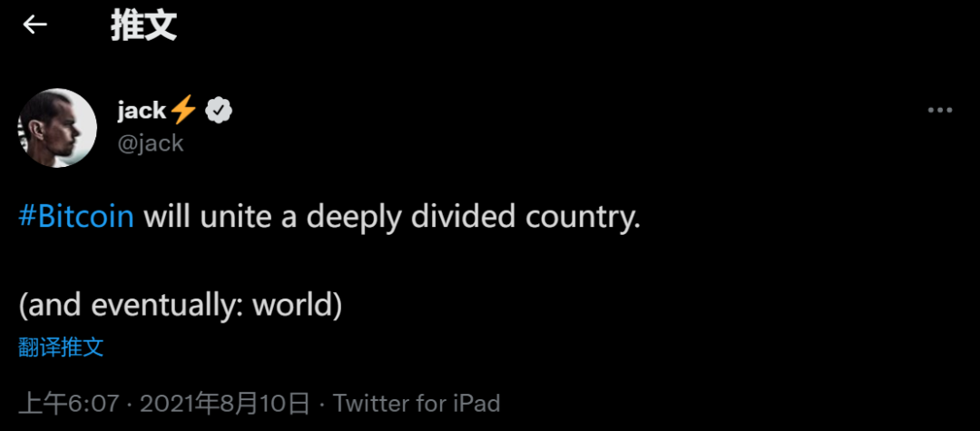The image size is (980, 431).
Task: Click the Twitter for iPad source label
Action: pyautogui.click(x=416, y=404)
